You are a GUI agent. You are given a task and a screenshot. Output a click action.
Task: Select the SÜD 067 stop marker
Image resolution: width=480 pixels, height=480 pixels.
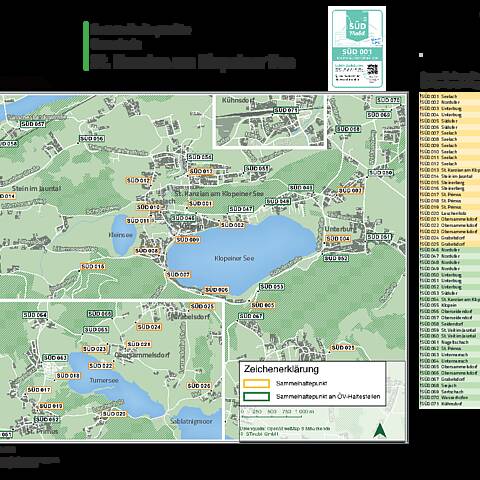click(251, 316)
